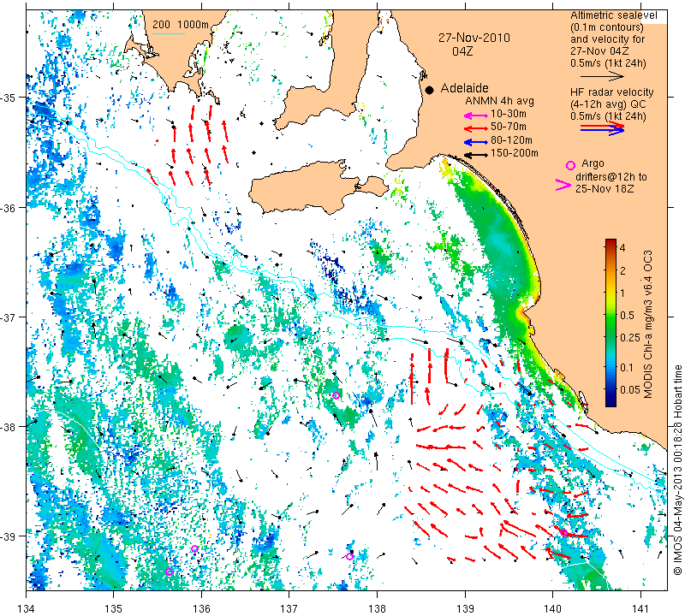This screenshot has width=685, height=616.
Task: Click the magenta drifters chevron legend symbol
Action: (563, 185)
